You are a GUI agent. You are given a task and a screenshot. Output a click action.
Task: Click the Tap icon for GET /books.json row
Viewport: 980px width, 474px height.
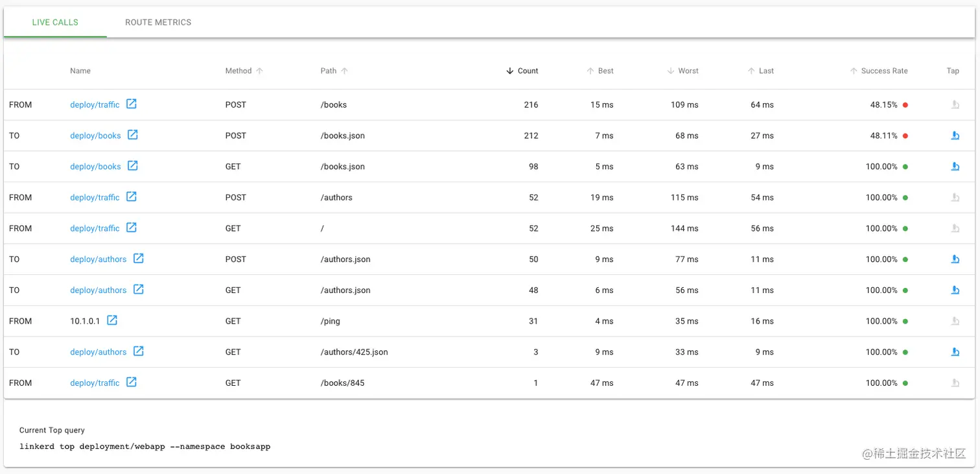click(x=955, y=167)
